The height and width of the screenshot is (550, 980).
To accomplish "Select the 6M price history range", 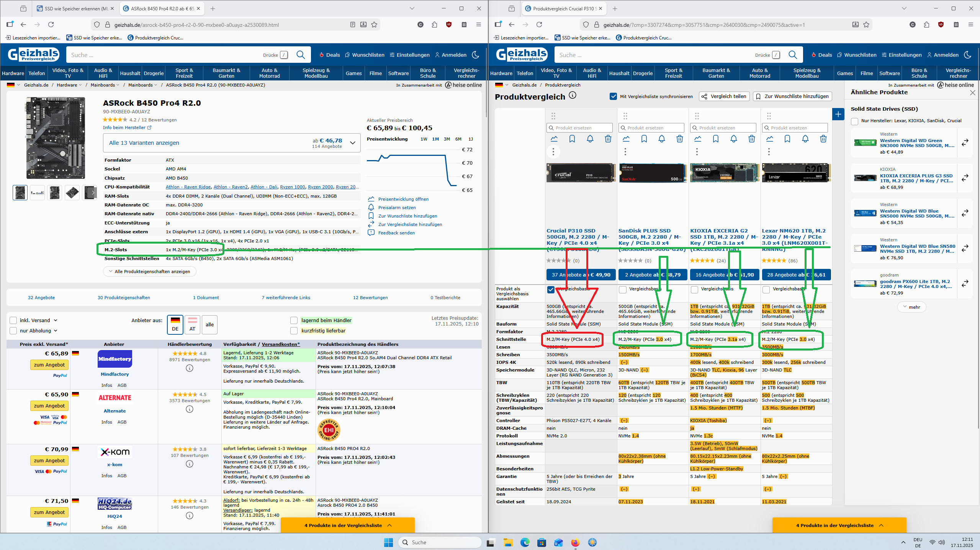I will click(x=458, y=139).
